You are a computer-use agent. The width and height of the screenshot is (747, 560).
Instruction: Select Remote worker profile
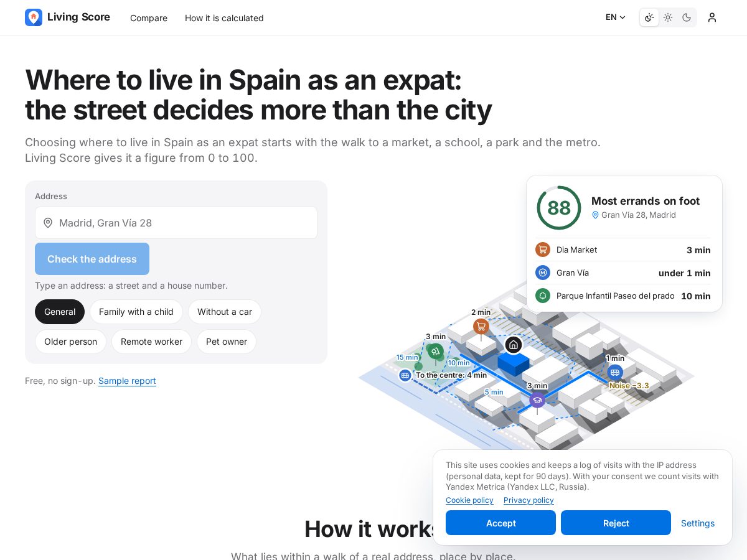(x=151, y=342)
